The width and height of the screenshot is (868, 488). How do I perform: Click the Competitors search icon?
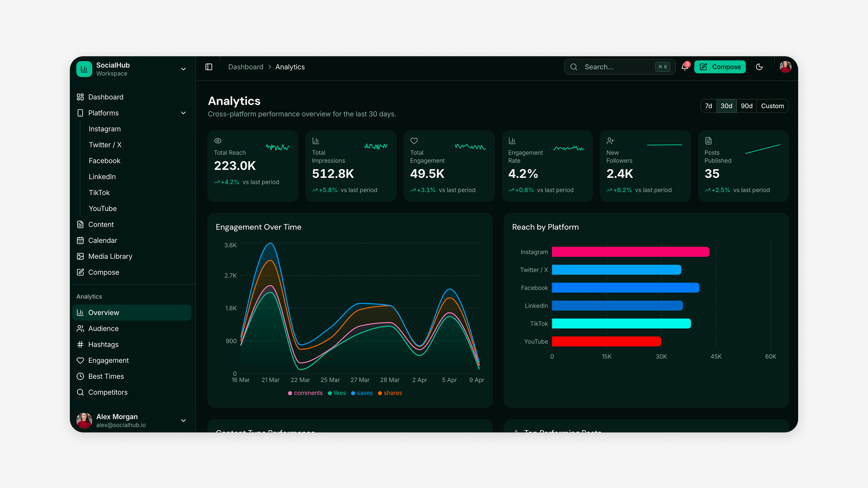pos(80,392)
